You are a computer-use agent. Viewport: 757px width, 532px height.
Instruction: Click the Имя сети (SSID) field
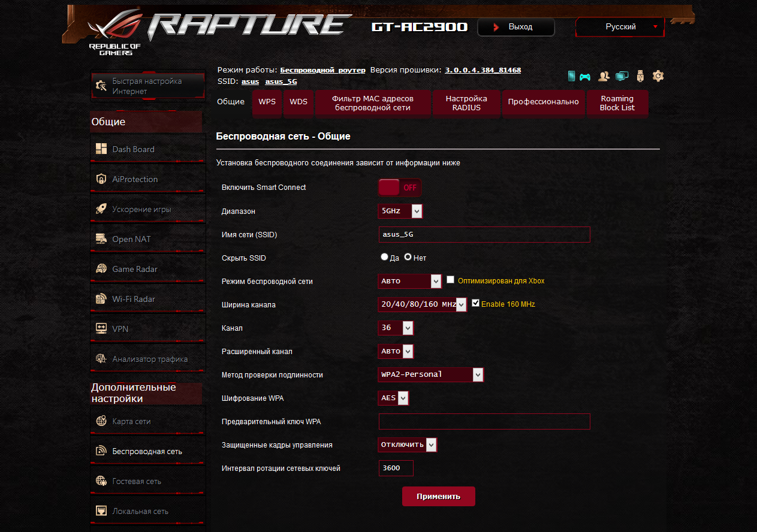pos(484,234)
